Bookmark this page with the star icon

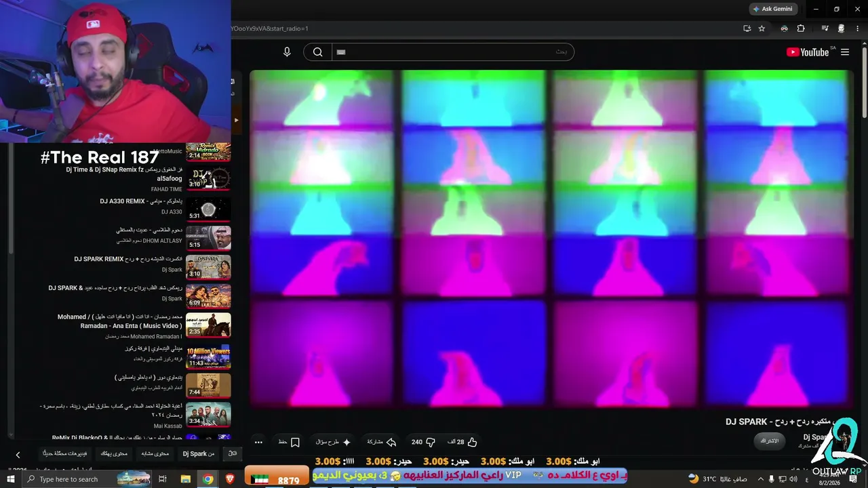click(x=762, y=28)
